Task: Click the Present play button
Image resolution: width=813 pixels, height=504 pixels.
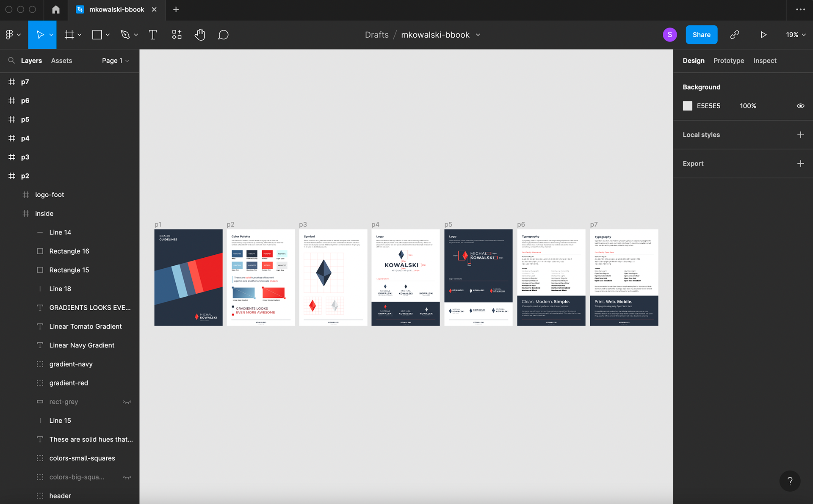Action: click(x=763, y=35)
